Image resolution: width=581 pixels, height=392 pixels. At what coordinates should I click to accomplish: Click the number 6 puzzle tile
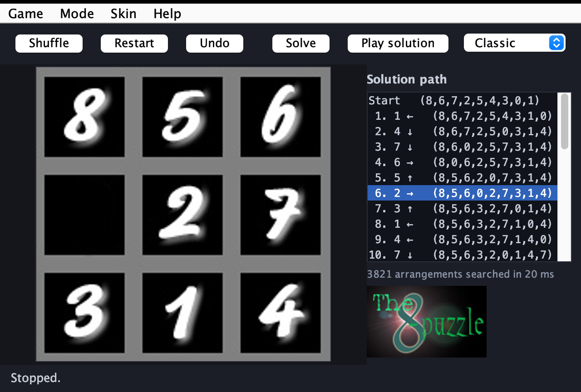281,117
